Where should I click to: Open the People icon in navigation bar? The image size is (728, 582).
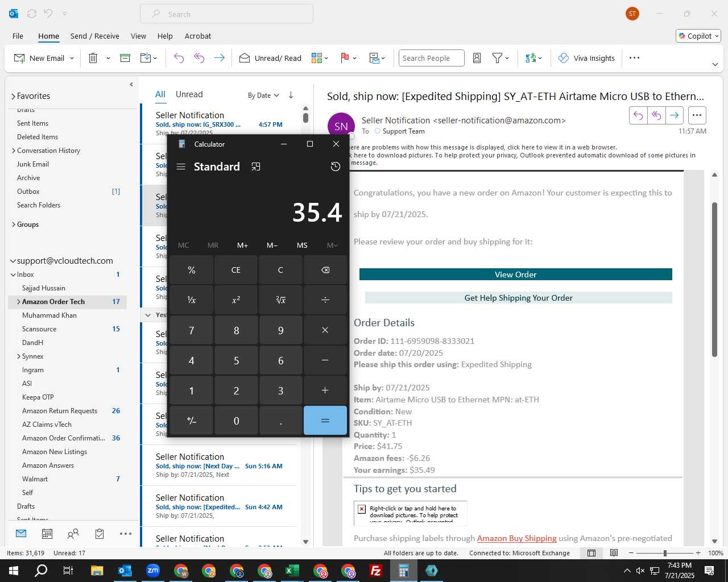(x=73, y=534)
